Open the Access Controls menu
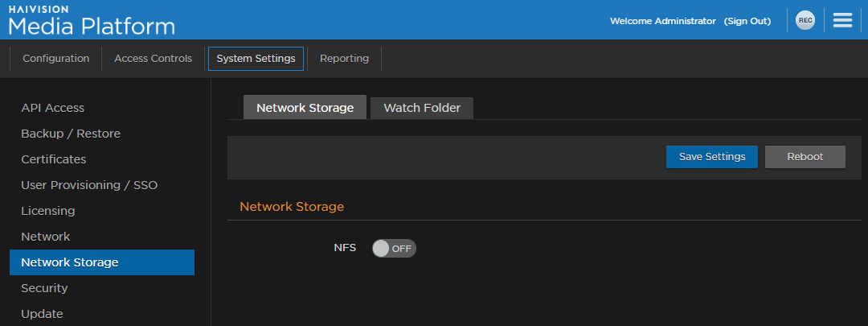Image resolution: width=868 pixels, height=326 pixels. pos(153,59)
